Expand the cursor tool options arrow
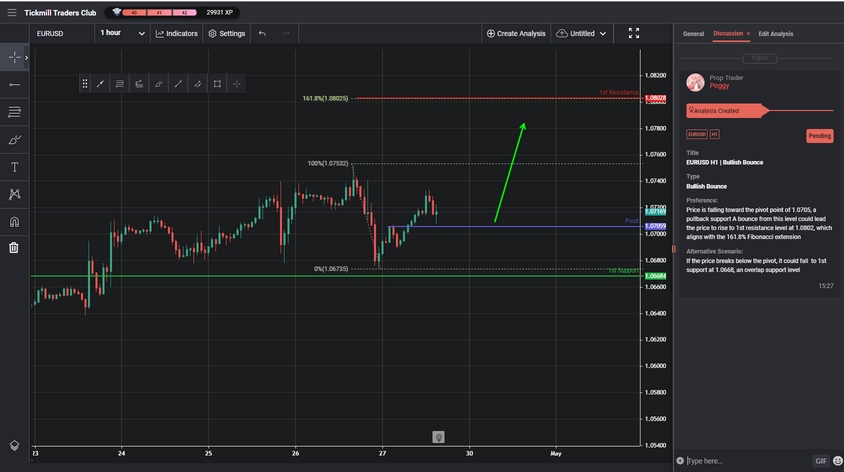The height and width of the screenshot is (472, 844). click(x=26, y=58)
